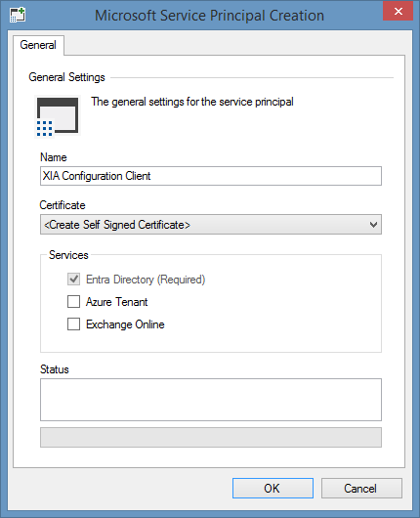
Task: Click the empty progress bar
Action: point(211,438)
